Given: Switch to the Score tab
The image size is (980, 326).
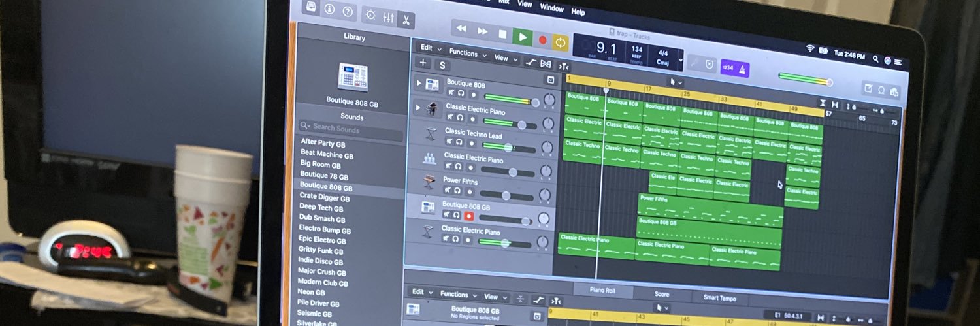Looking at the screenshot, I should point(662,294).
